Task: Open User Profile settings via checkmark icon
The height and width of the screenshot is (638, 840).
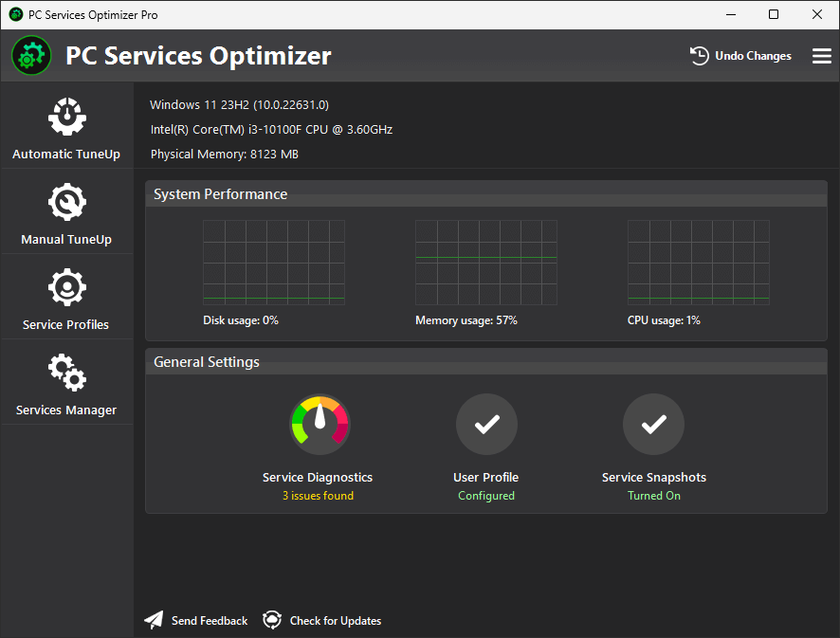Action: pos(486,424)
